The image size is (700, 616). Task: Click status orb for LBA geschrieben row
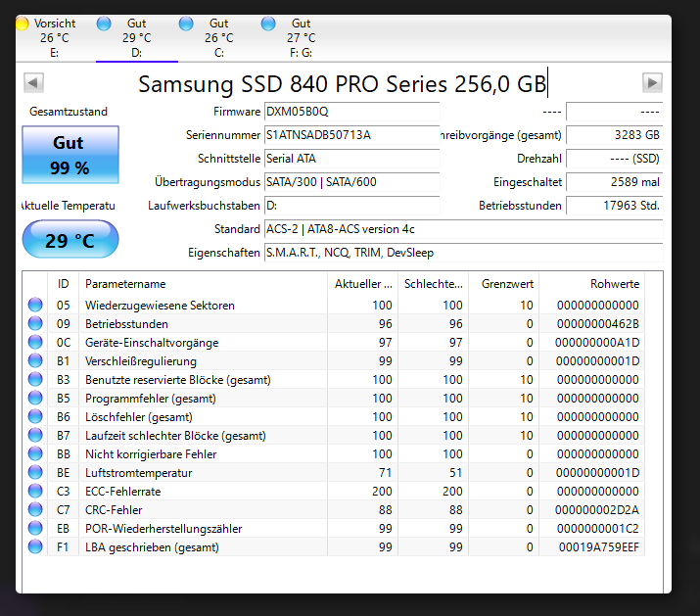click(x=35, y=547)
